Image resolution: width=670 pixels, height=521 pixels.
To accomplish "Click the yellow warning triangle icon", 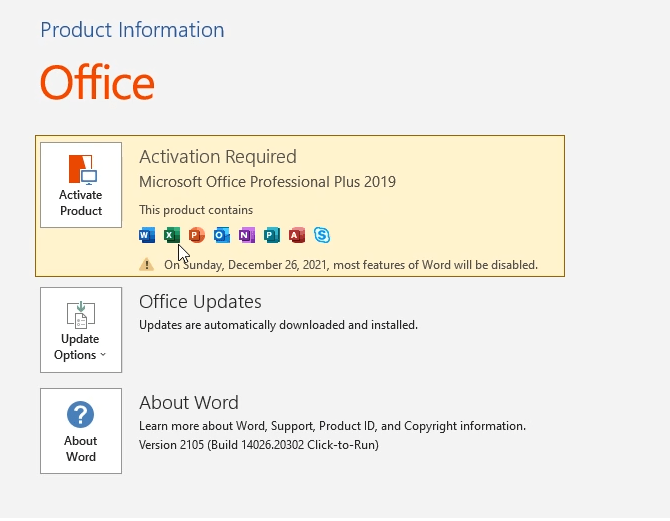I will (x=147, y=265).
